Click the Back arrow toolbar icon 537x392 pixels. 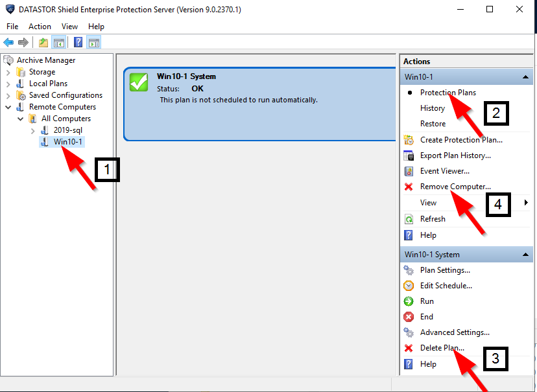pyautogui.click(x=8, y=42)
